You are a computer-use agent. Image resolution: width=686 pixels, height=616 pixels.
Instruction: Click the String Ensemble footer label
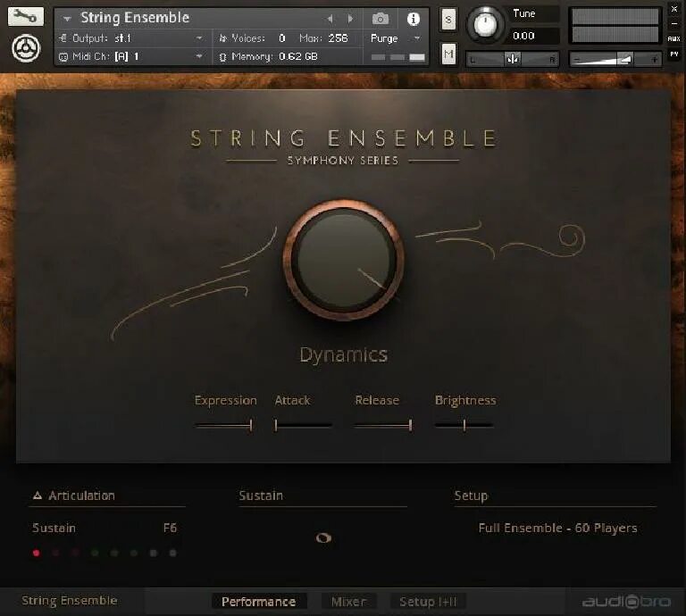70,601
